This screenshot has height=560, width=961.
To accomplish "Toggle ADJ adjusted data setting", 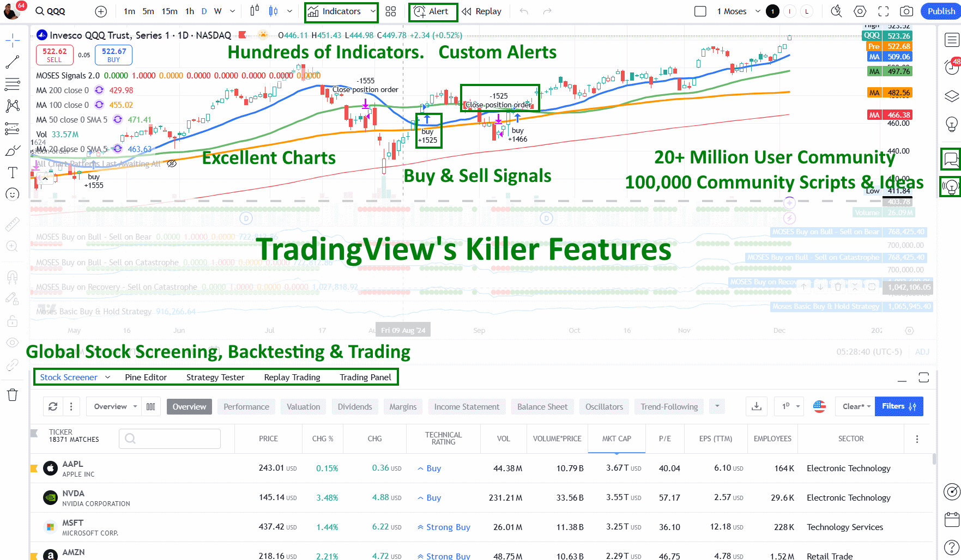I will click(922, 352).
